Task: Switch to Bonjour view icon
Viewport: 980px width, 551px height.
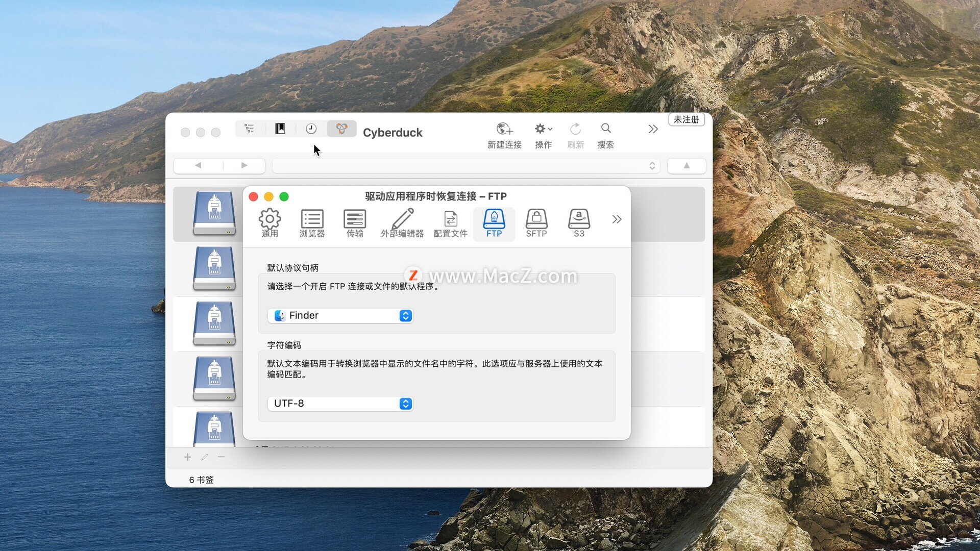Action: (x=341, y=129)
